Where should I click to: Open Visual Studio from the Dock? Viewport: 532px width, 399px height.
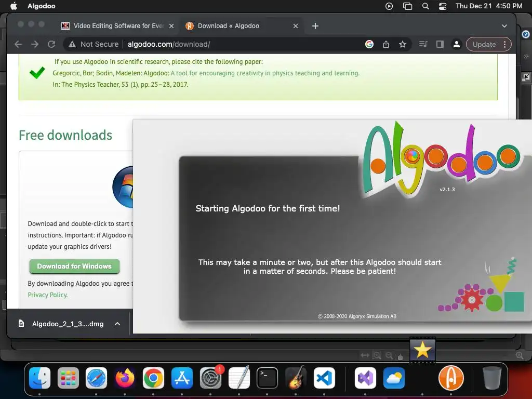click(x=365, y=378)
